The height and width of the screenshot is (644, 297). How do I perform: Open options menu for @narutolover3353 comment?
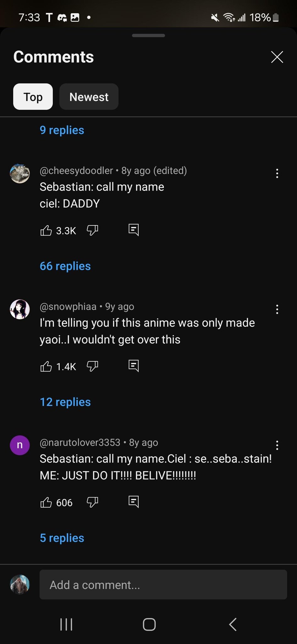277,445
